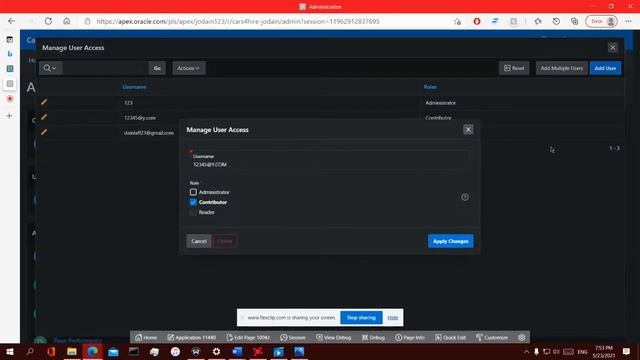Go to the browser home page
Screen dimensions: 640x360
tap(67, 21)
